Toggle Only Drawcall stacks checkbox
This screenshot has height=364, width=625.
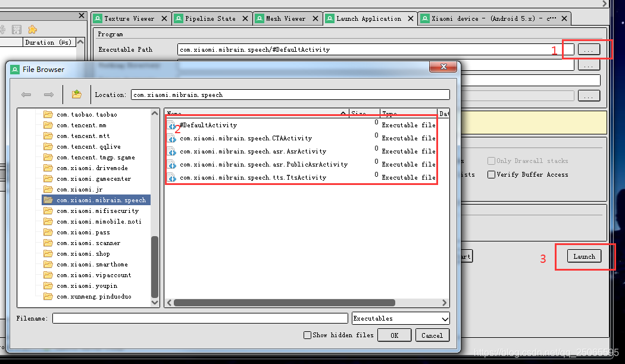[x=492, y=161]
